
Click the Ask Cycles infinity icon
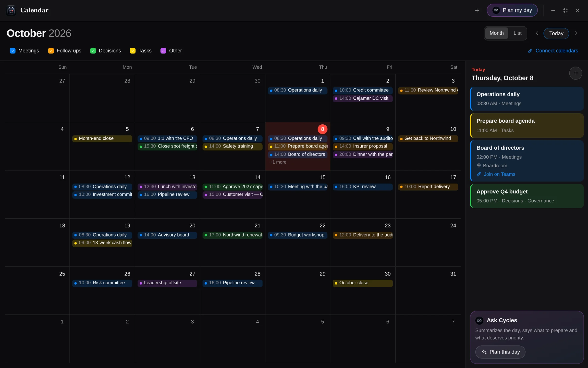coord(479,320)
